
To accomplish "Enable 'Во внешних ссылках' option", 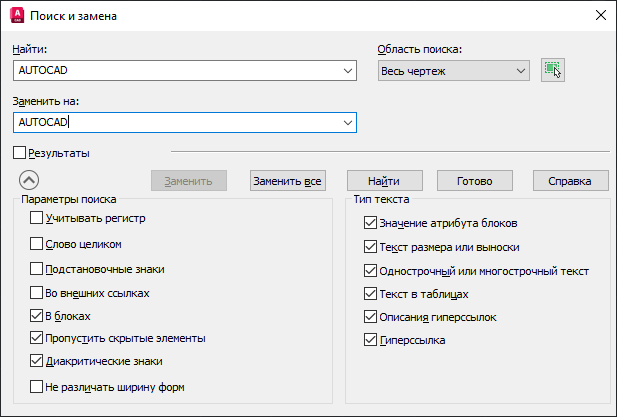I will coord(37,294).
